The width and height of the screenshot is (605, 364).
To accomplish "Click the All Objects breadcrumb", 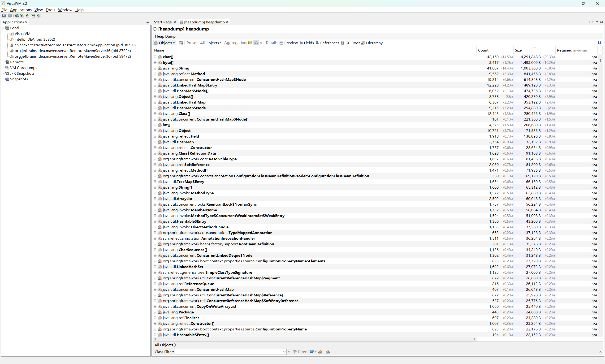I will tap(164, 345).
